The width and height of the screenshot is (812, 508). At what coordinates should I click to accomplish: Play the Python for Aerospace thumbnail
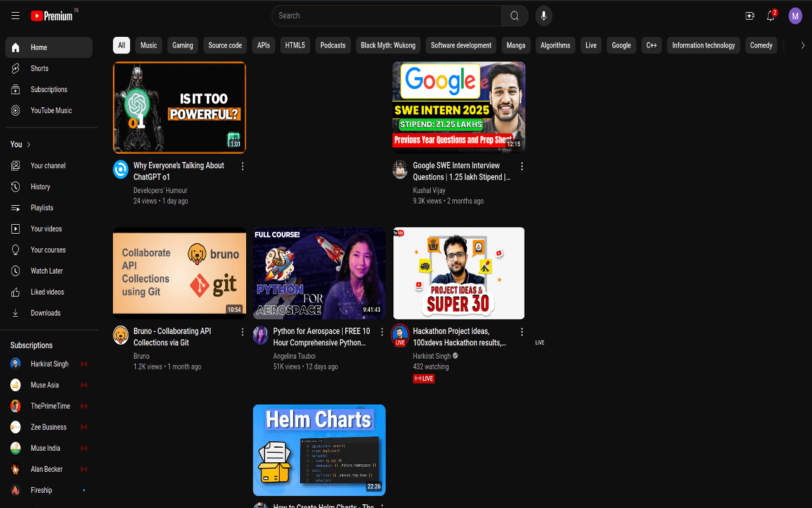pos(319,273)
